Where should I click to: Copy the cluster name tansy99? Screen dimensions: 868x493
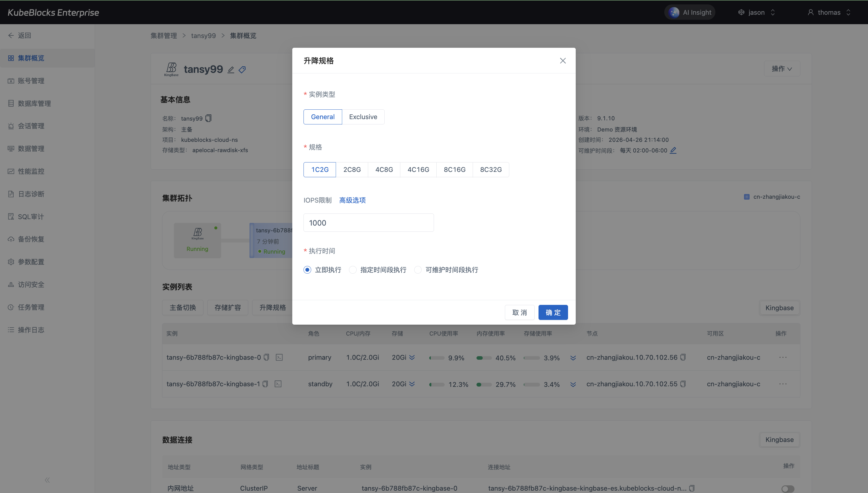click(208, 118)
